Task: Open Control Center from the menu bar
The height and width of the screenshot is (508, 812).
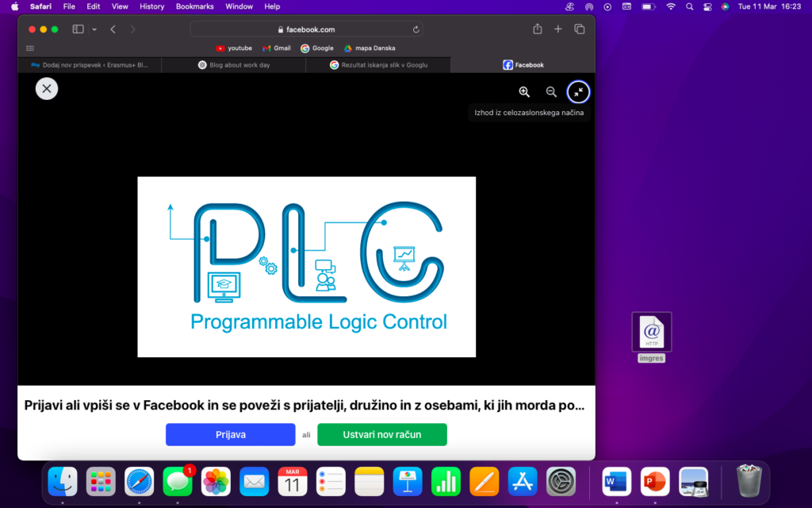Action: coord(707,6)
